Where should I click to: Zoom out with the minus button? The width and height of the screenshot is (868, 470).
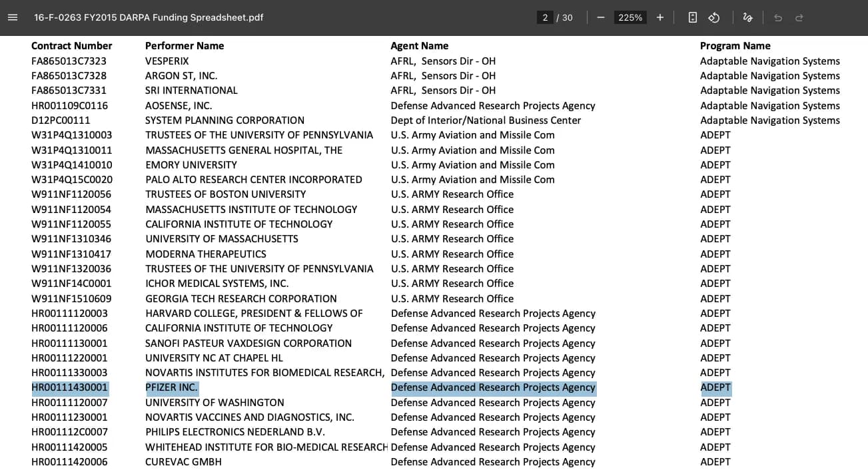[601, 17]
